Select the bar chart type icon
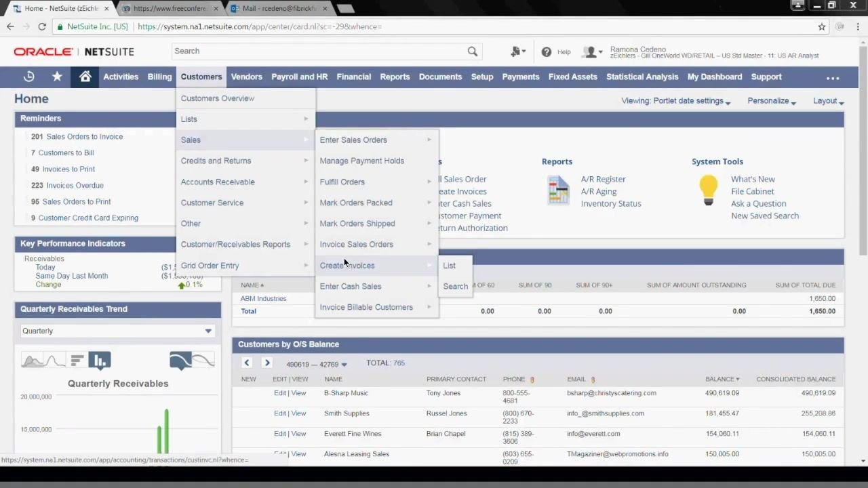The height and width of the screenshot is (488, 868). point(77,360)
